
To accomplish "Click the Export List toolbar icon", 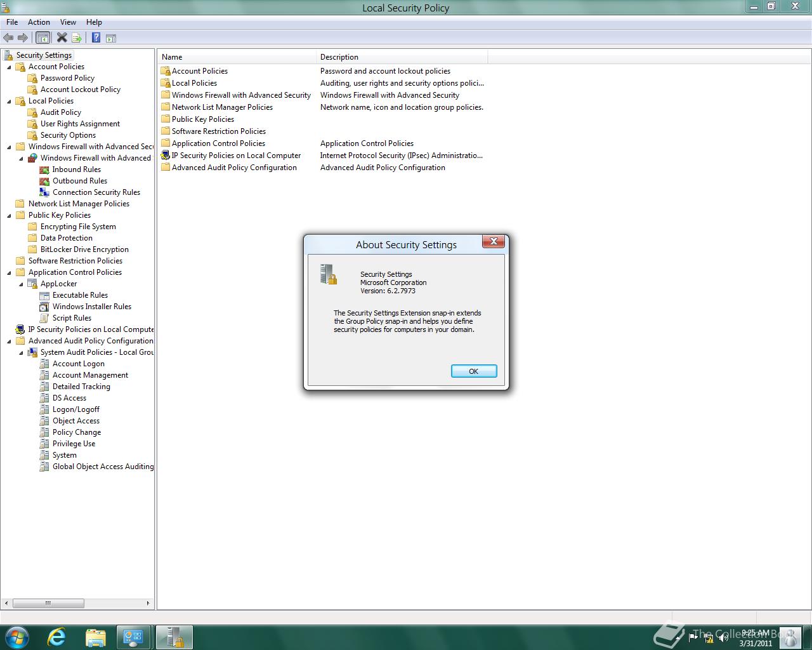I will pyautogui.click(x=77, y=38).
